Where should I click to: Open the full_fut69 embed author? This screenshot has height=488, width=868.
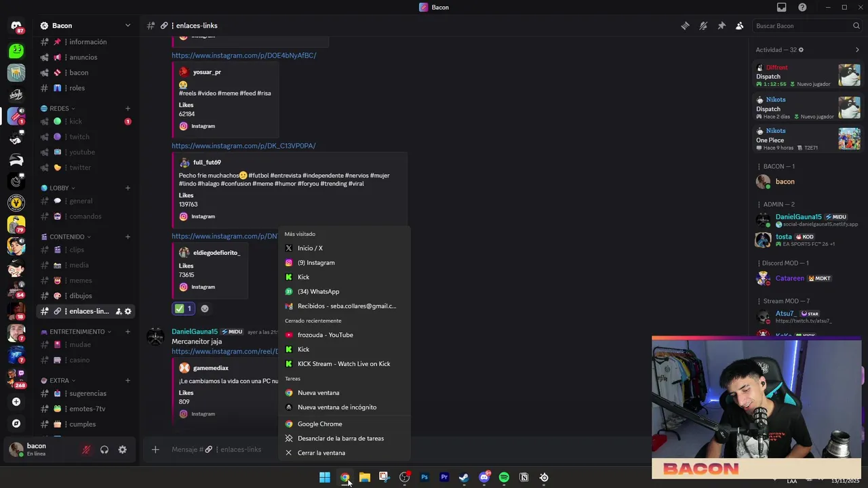click(x=207, y=163)
